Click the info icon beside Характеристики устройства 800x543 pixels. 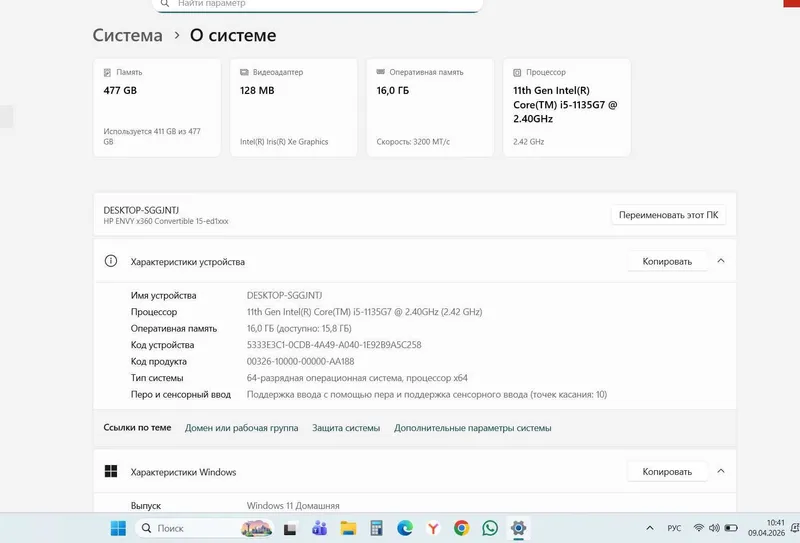(x=111, y=261)
